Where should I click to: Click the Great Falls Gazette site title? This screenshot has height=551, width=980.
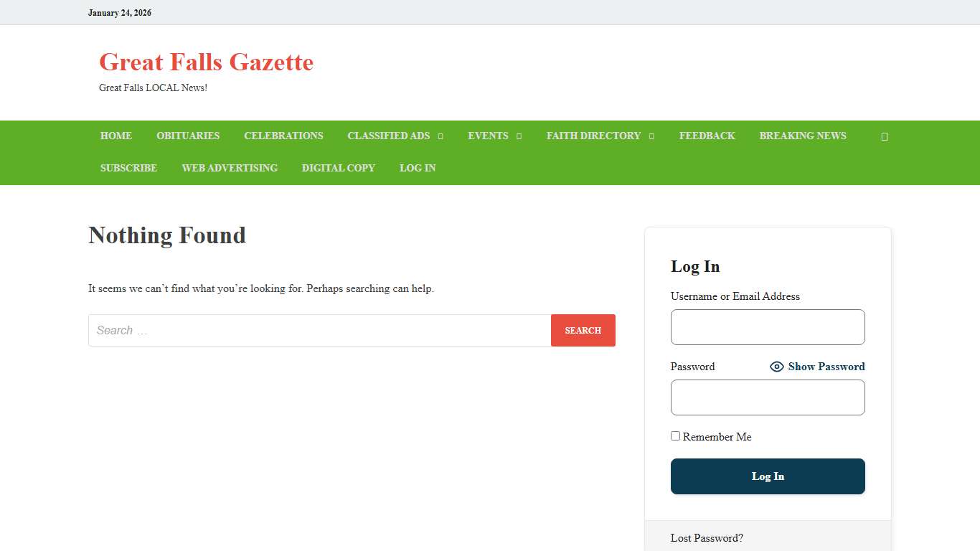click(206, 62)
